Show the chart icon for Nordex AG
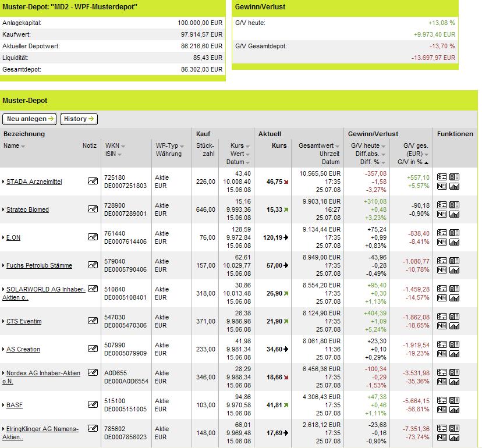Screen dimensions: 482x448 click(x=454, y=382)
